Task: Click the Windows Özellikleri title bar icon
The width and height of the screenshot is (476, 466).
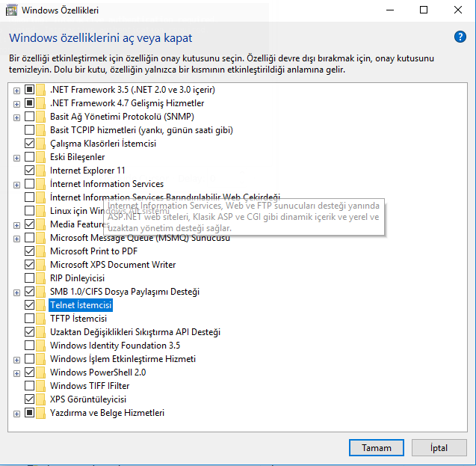Action: [11, 10]
